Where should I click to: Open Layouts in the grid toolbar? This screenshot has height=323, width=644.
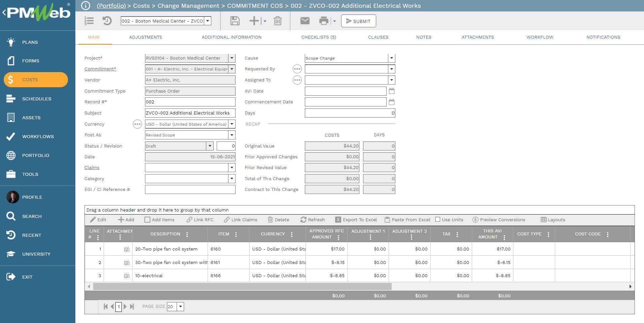point(553,220)
